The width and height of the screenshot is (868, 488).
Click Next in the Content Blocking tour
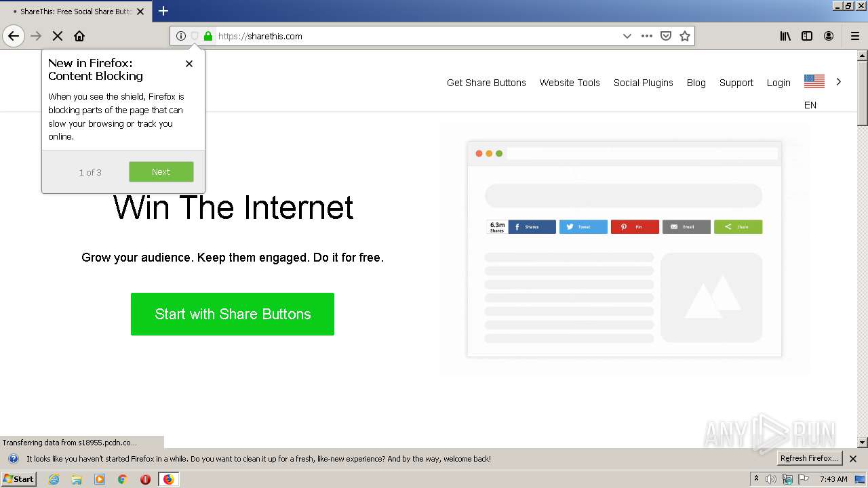point(161,171)
